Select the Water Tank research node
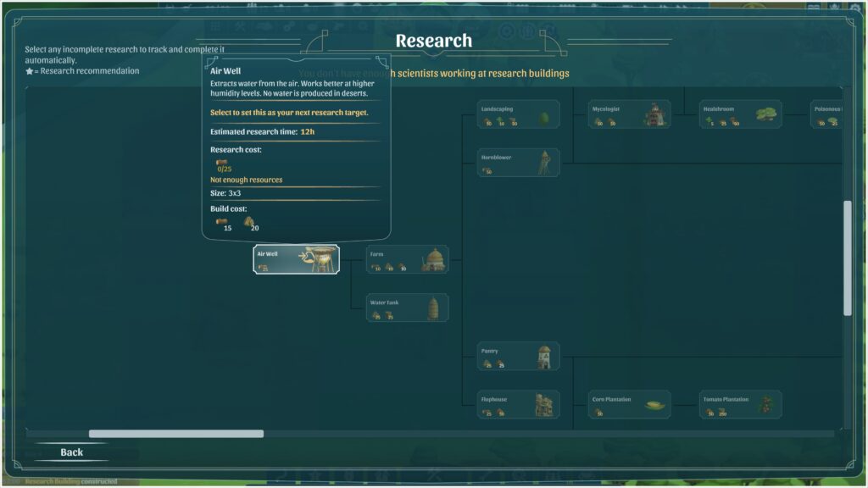 tap(408, 308)
